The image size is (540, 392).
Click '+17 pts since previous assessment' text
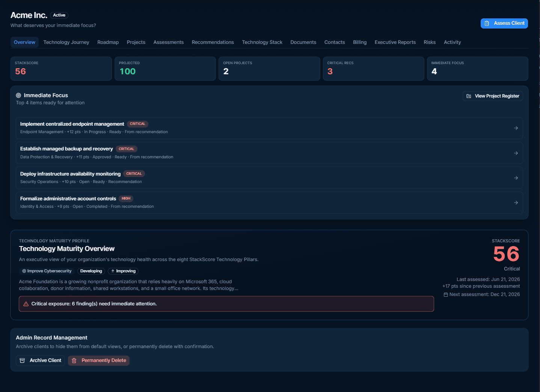tap(481, 286)
